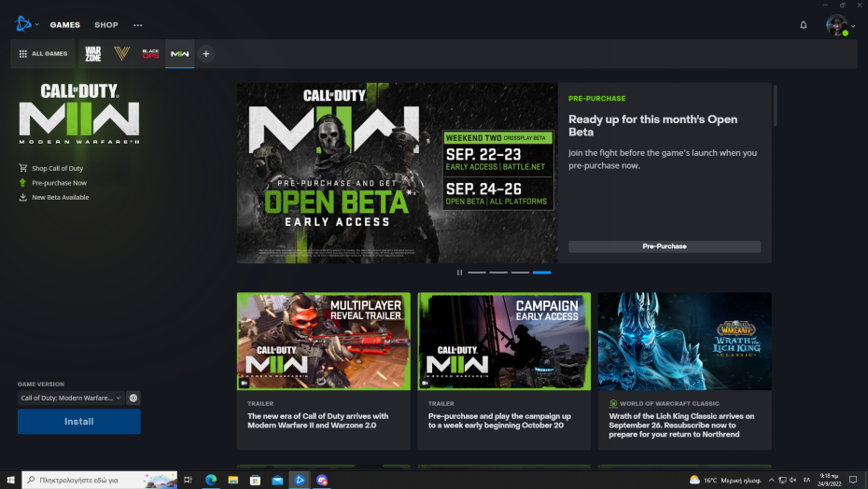Open the Open Beta Early Access banner image

point(398,174)
